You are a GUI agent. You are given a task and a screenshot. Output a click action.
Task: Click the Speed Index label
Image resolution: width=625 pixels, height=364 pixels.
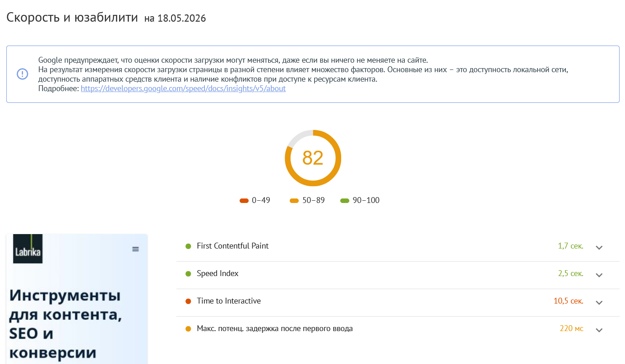click(218, 273)
